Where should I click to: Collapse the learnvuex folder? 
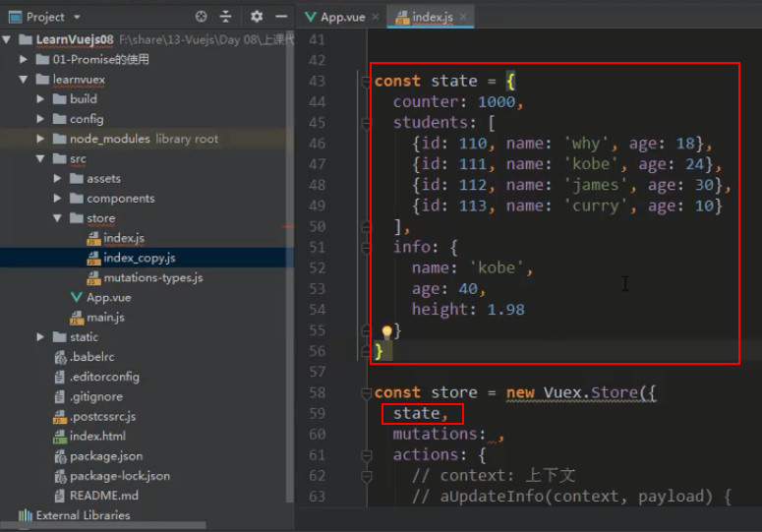pyautogui.click(x=23, y=80)
